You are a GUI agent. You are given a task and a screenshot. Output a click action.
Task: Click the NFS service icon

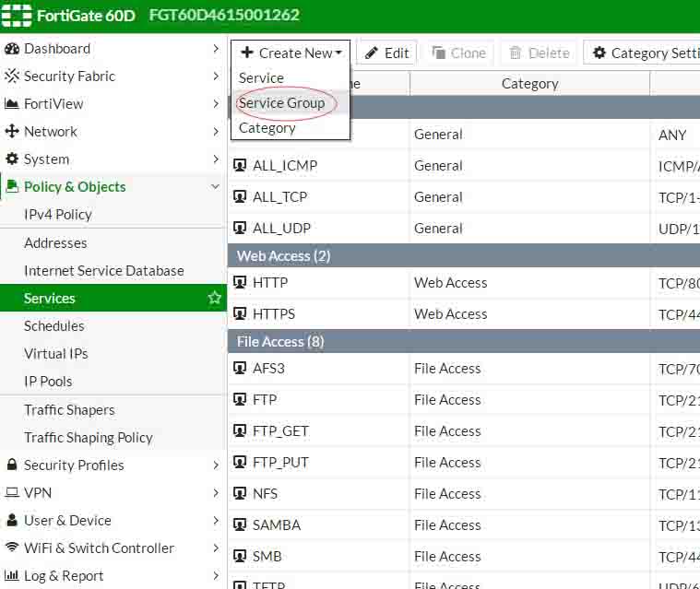tap(240, 493)
